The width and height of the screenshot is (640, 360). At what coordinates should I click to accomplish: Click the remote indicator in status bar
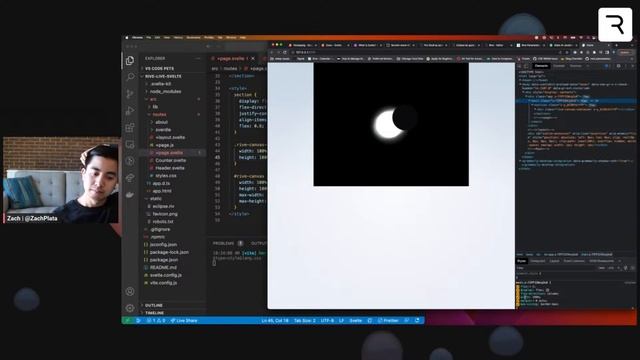[127, 321]
